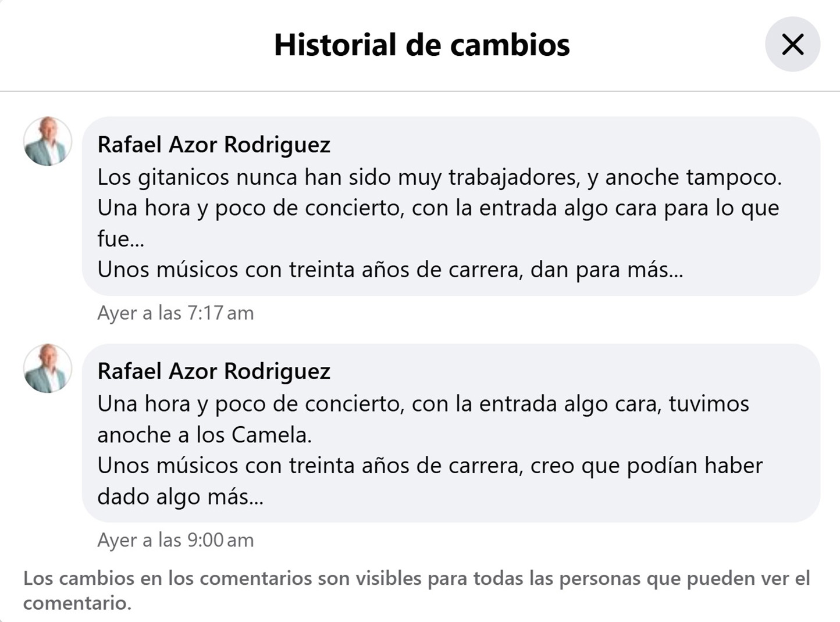Screen dimensions: 840x622
Task: Click the 'fue...' line in the first comment
Action: pyautogui.click(x=120, y=238)
